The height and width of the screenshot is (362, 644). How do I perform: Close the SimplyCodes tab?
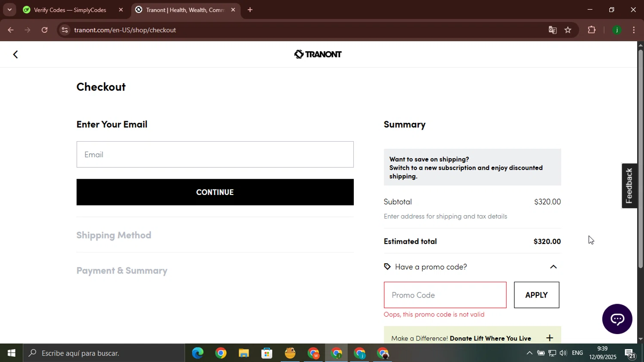[x=121, y=9]
